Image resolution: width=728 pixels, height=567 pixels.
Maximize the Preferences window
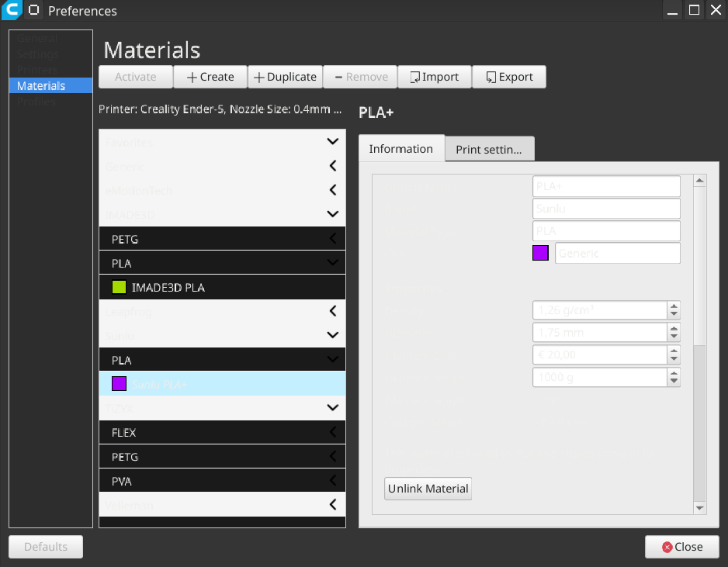point(694,10)
